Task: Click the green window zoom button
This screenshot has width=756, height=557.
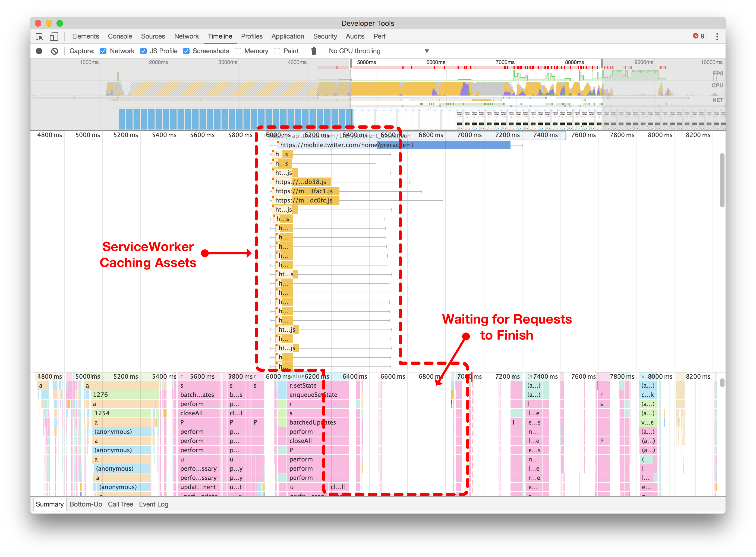Action: [x=60, y=23]
